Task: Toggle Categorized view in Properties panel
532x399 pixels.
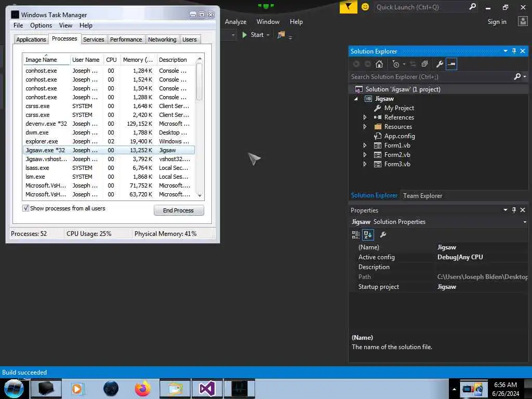Action: (355, 234)
